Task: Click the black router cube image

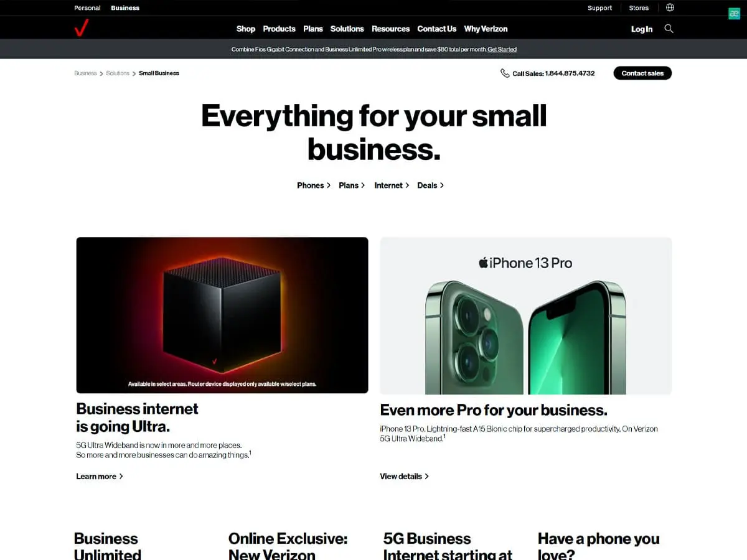Action: [222, 315]
